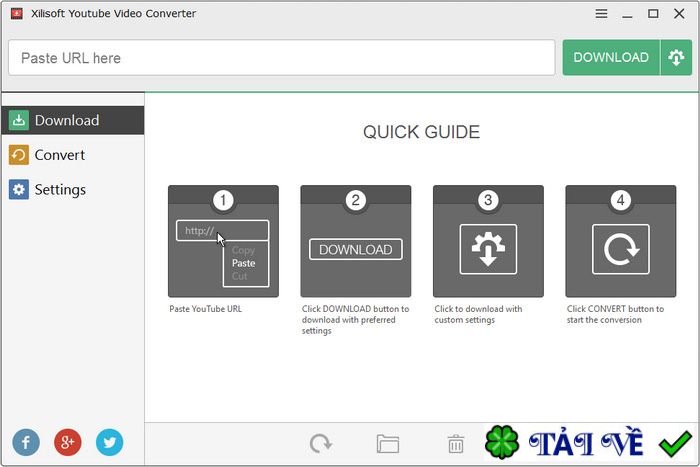Open the Facebook share icon
The width and height of the screenshot is (700, 467).
tap(26, 442)
